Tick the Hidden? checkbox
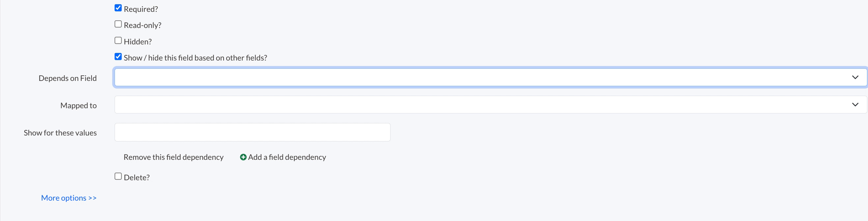868x221 pixels. pyautogui.click(x=118, y=41)
